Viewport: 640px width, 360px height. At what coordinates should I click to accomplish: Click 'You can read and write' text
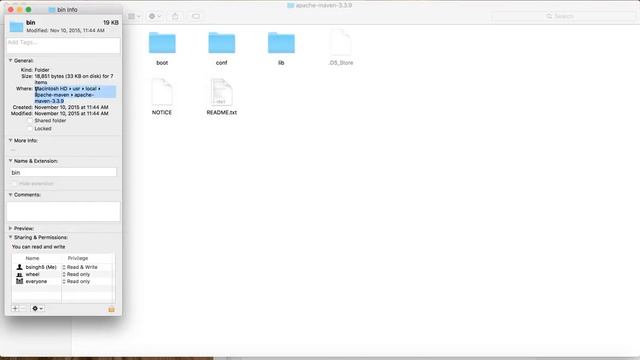[38, 247]
